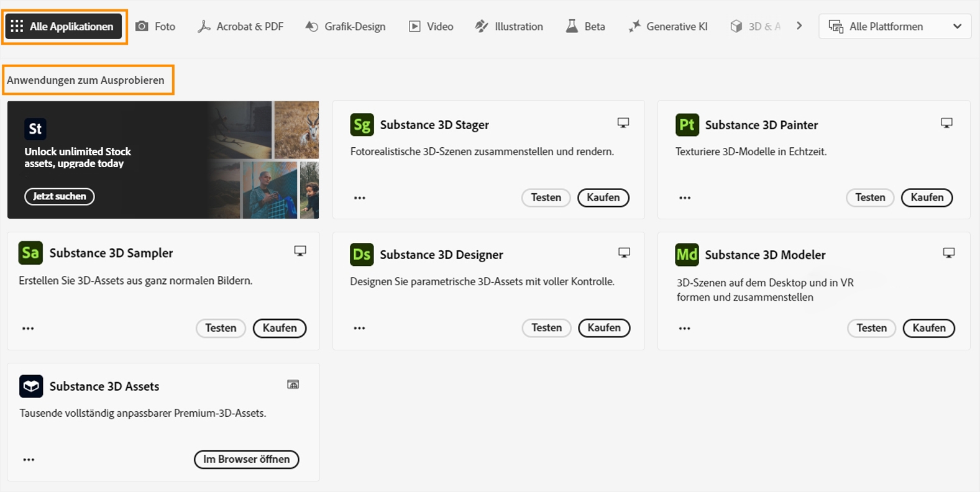Click the Substance 3D Assets icon

coord(31,386)
